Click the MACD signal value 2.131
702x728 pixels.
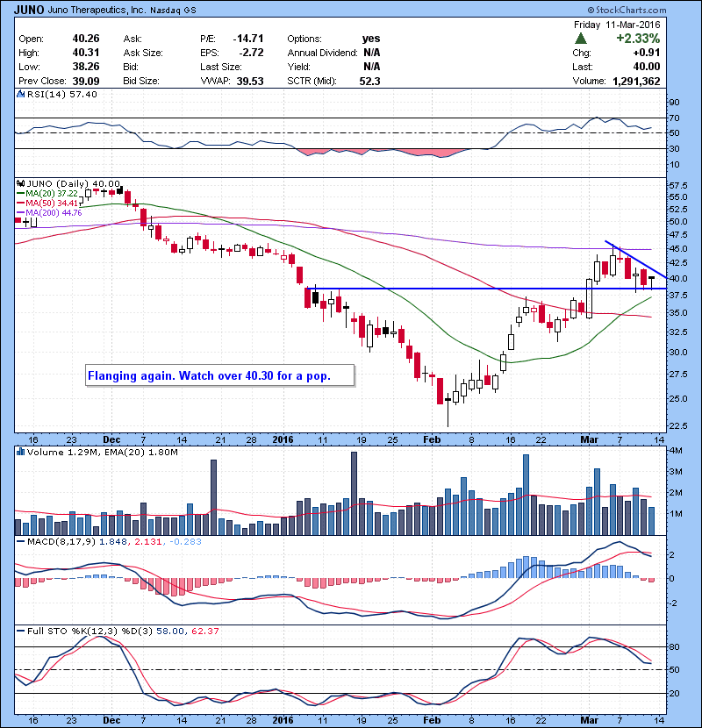(148, 541)
